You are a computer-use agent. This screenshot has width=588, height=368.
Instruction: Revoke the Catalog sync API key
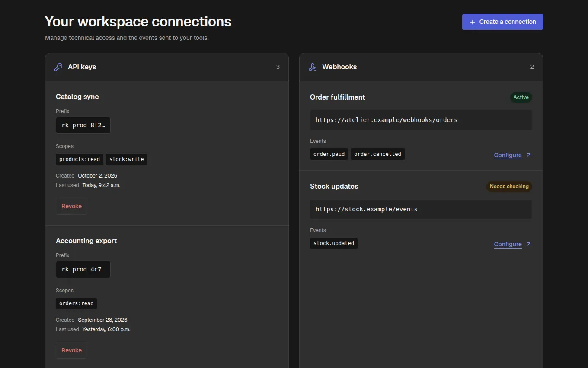(71, 206)
